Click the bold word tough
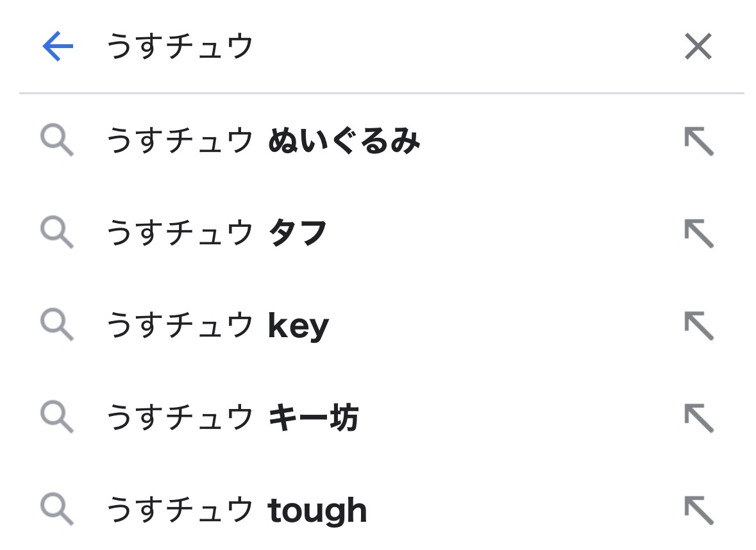The image size is (756, 550). 317,511
